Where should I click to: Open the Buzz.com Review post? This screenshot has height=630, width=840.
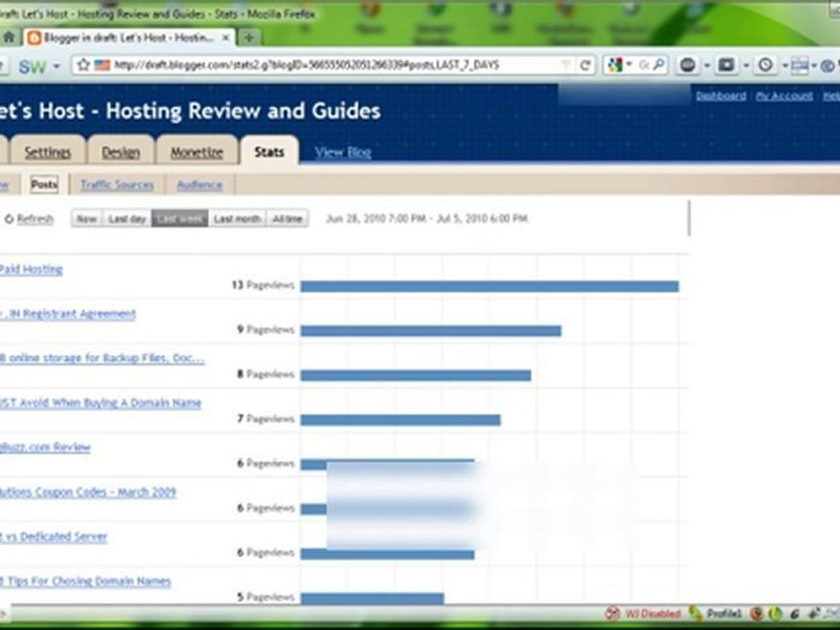click(45, 447)
